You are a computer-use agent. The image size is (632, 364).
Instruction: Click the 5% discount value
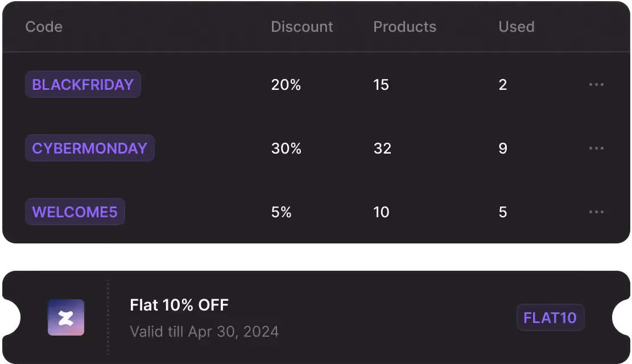(x=282, y=212)
